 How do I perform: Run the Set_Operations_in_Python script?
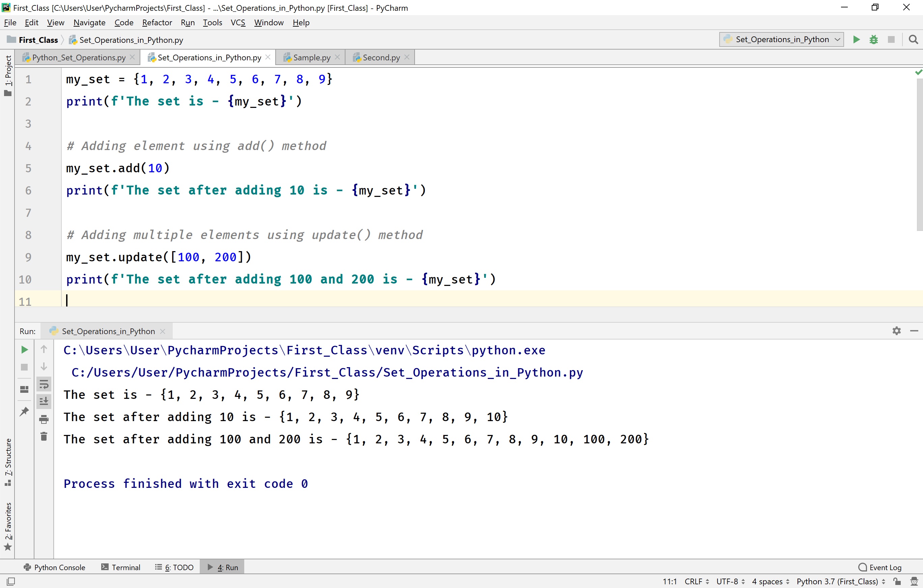pos(856,39)
